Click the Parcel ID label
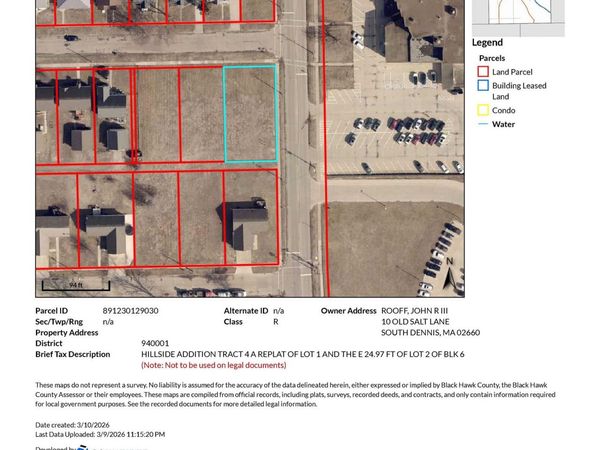 (x=51, y=311)
